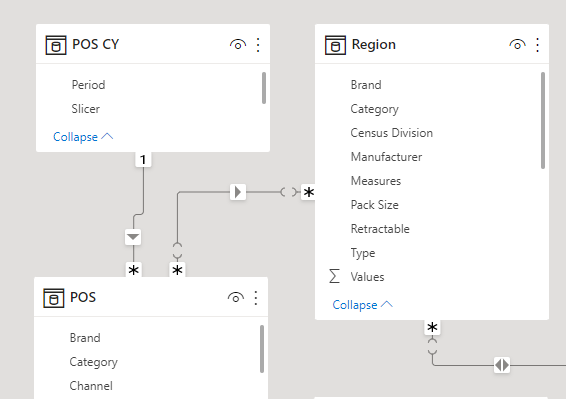566x399 pixels.
Task: Select the Channel field in POS table
Action: click(x=91, y=386)
